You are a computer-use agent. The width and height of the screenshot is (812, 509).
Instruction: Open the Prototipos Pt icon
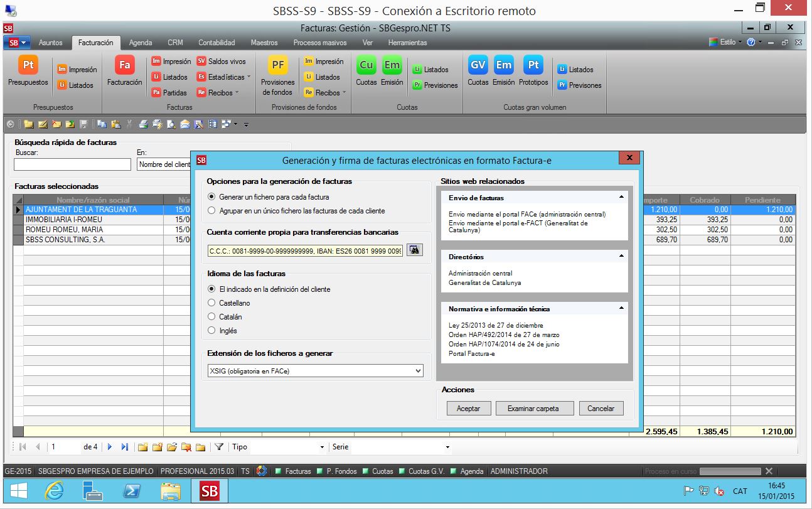pyautogui.click(x=533, y=65)
